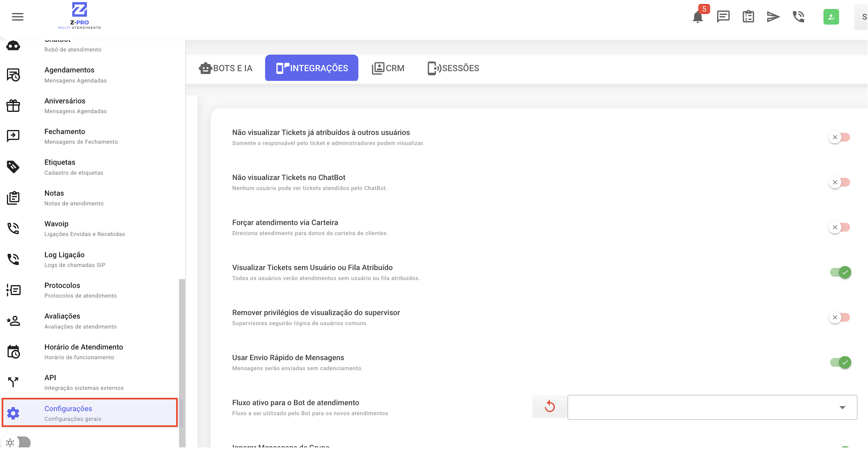868x452 pixels.
Task: Reset bot flow with red refresh icon
Action: [550, 407]
